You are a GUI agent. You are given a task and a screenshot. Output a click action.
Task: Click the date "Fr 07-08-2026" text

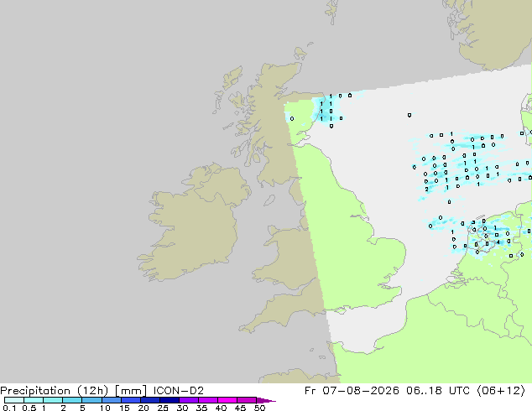click(352, 391)
